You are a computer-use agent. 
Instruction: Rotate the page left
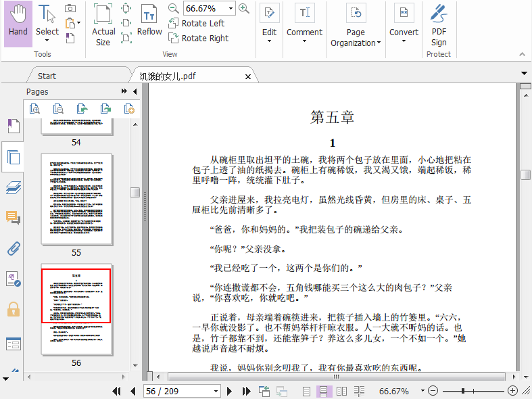[x=197, y=24]
